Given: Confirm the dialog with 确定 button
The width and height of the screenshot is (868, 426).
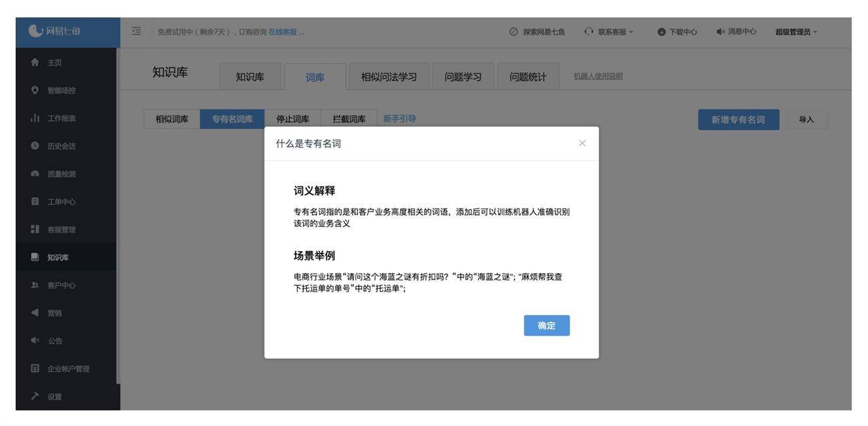Looking at the screenshot, I should coord(547,325).
